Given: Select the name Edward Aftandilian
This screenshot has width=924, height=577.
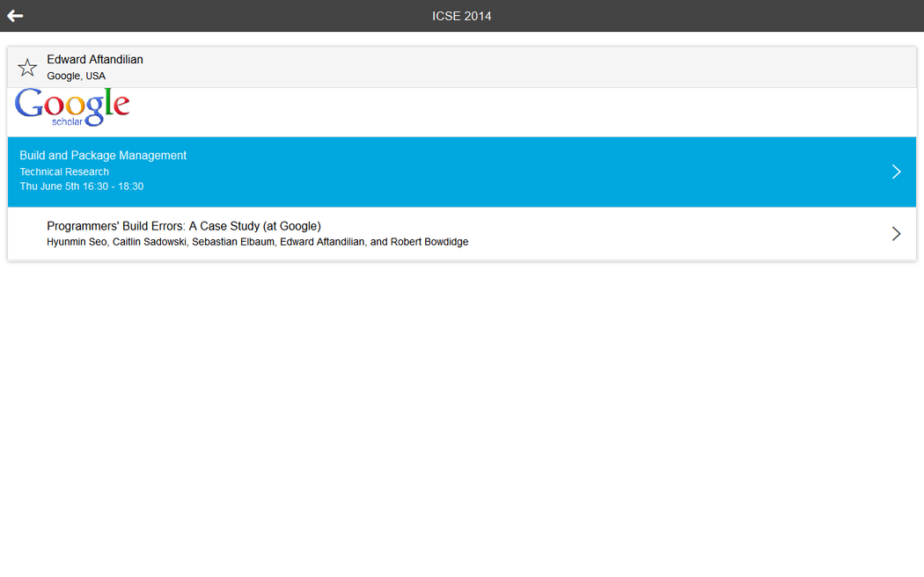Looking at the screenshot, I should point(95,60).
